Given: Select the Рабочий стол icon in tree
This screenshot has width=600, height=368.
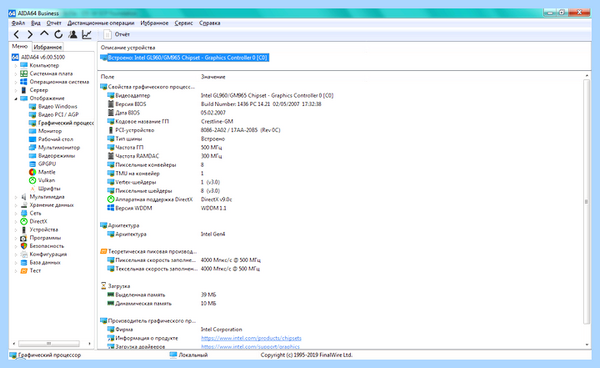Looking at the screenshot, I should [x=33, y=139].
